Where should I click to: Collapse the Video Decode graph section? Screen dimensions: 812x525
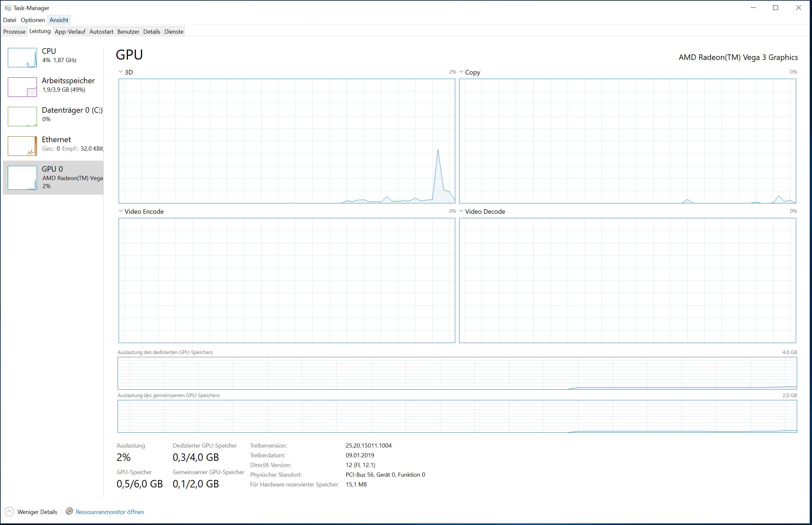pos(461,211)
